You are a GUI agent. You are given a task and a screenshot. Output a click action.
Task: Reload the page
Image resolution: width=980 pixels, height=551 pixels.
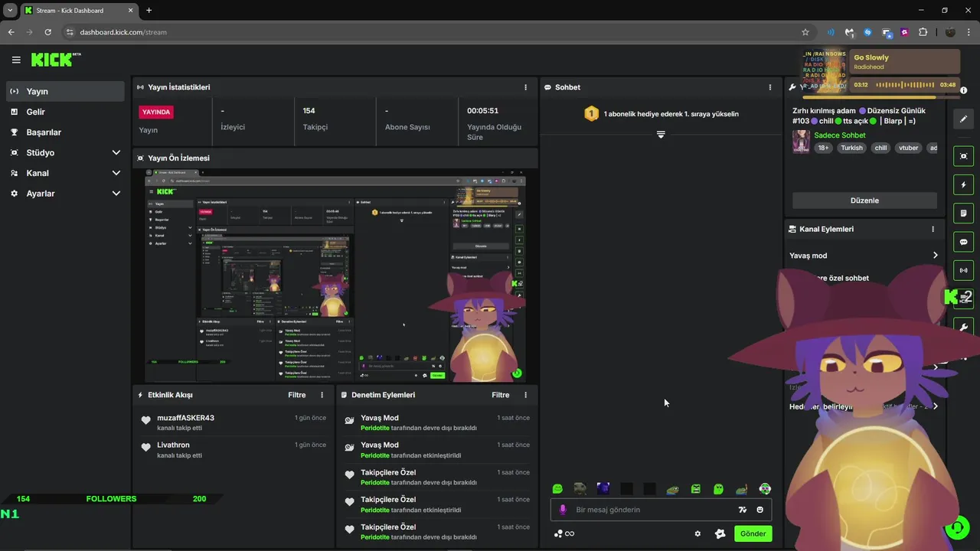[47, 32]
